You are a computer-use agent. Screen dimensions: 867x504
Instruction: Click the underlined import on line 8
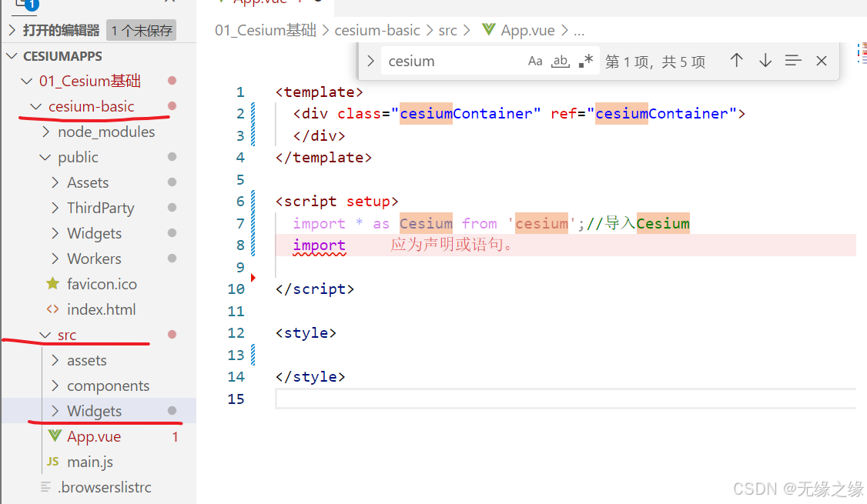(319, 245)
